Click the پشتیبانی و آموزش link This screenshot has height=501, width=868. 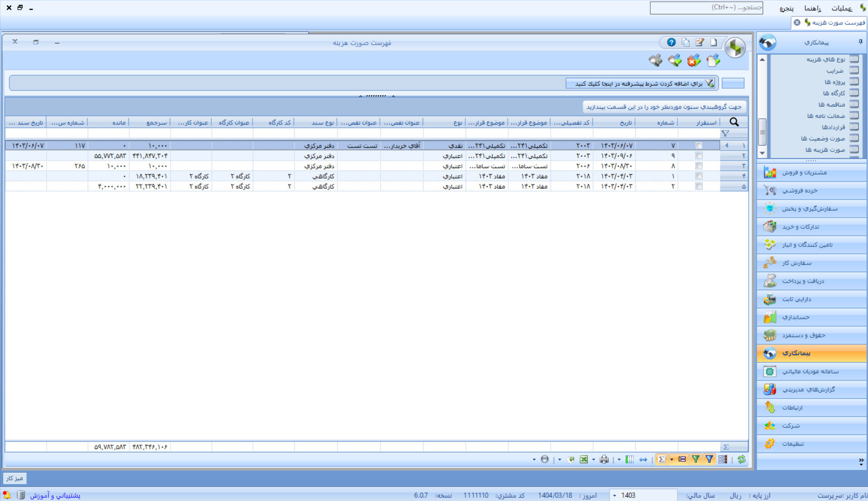pos(55,496)
